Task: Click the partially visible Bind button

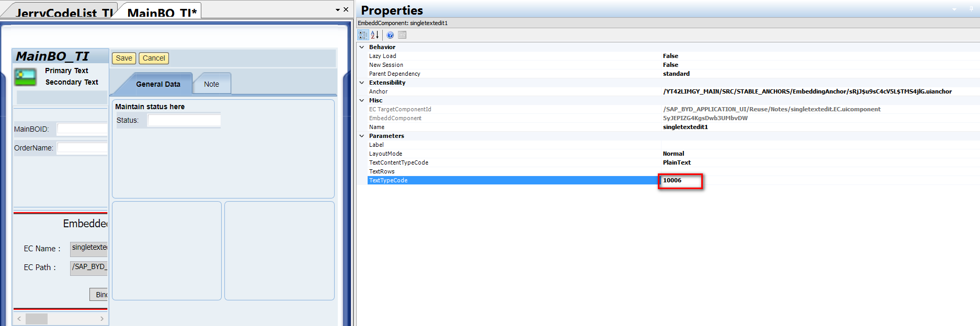Action: pos(99,295)
